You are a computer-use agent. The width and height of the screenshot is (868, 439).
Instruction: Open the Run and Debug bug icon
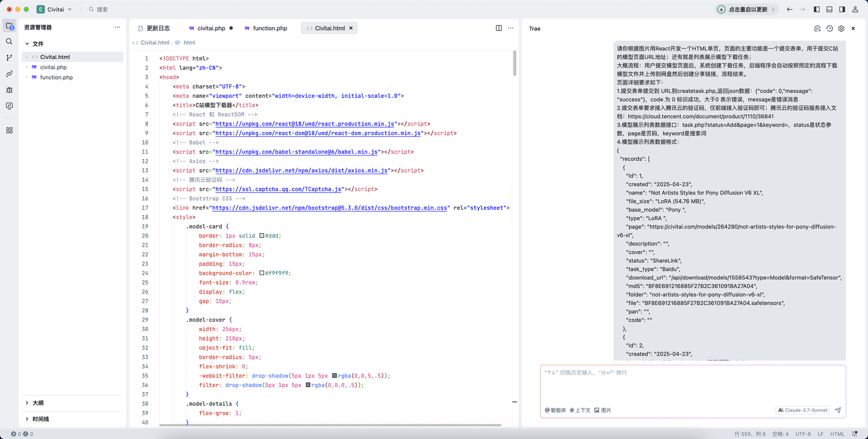(x=9, y=90)
